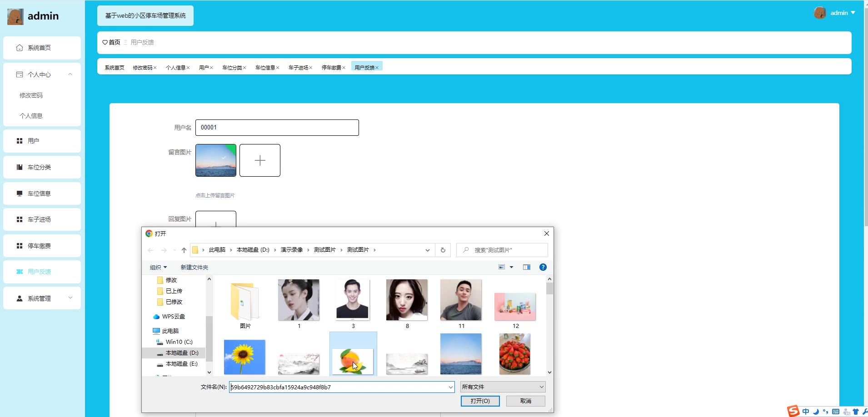Image resolution: width=868 pixels, height=417 pixels.
Task: Go up one folder level in dialog
Action: (x=184, y=250)
